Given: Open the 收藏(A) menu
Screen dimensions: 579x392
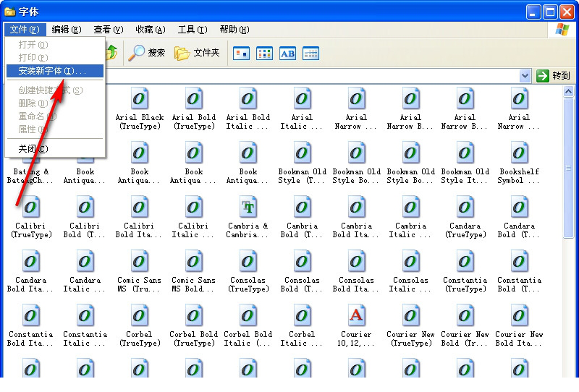Looking at the screenshot, I should click(151, 30).
